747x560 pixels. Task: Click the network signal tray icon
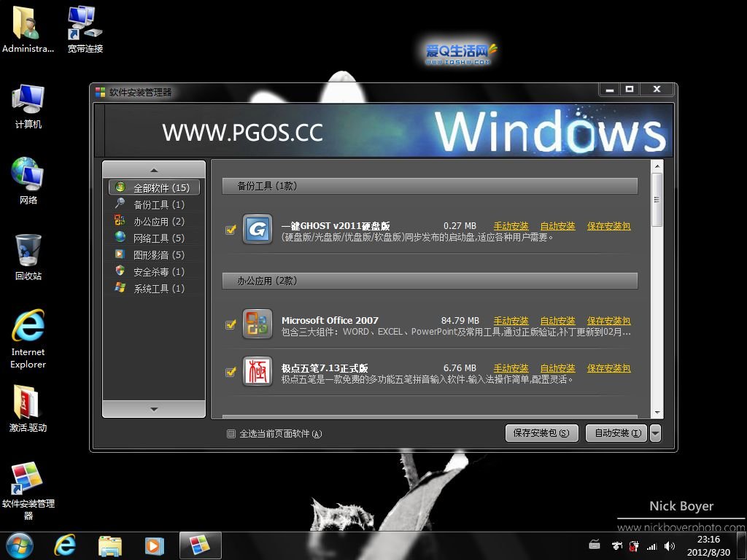click(651, 546)
